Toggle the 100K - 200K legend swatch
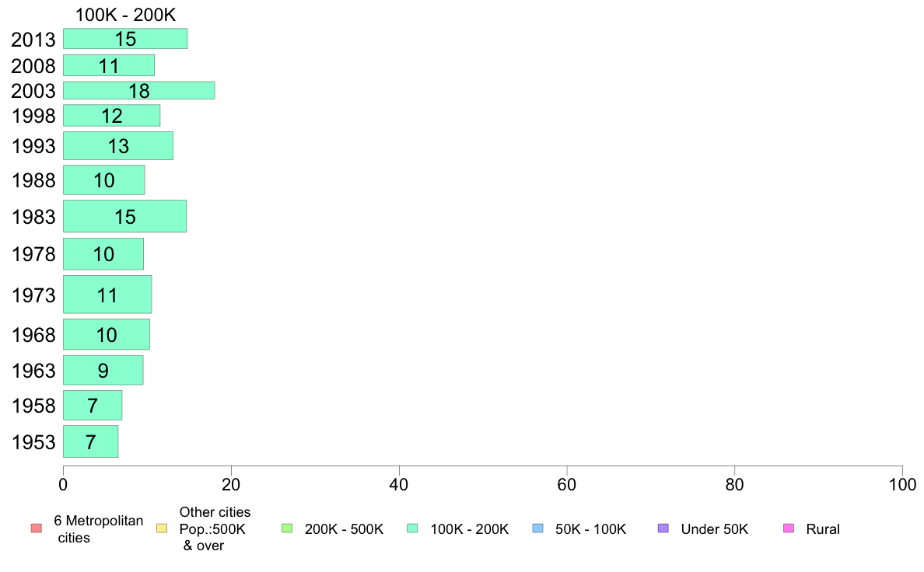The width and height of the screenshot is (924, 572). [x=412, y=528]
